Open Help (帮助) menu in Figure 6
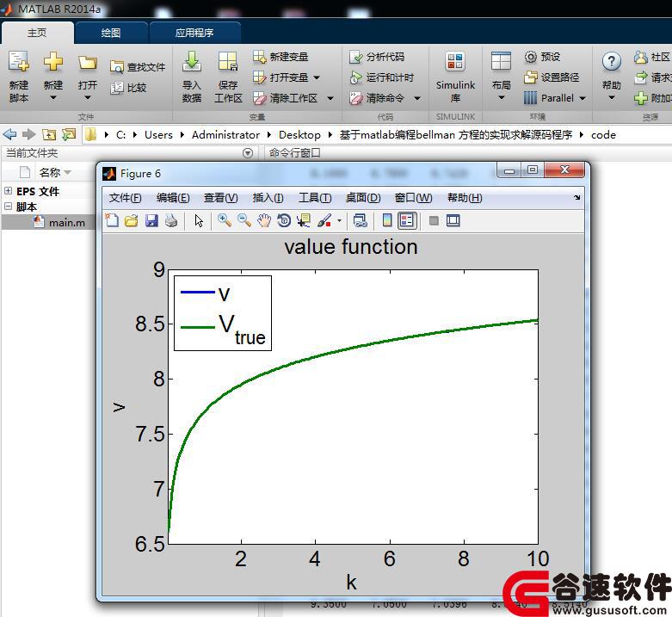 click(465, 198)
